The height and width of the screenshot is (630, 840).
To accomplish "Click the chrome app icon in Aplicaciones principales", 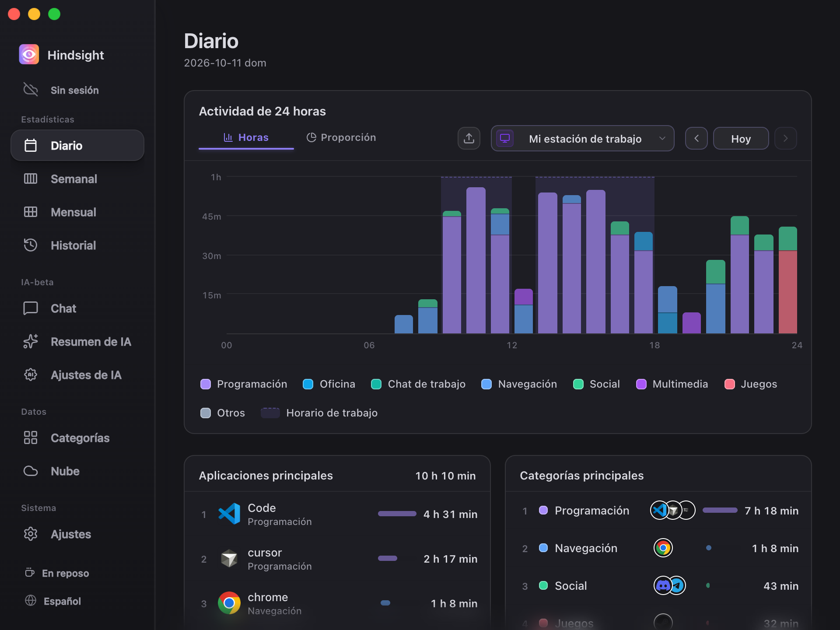I will [229, 603].
